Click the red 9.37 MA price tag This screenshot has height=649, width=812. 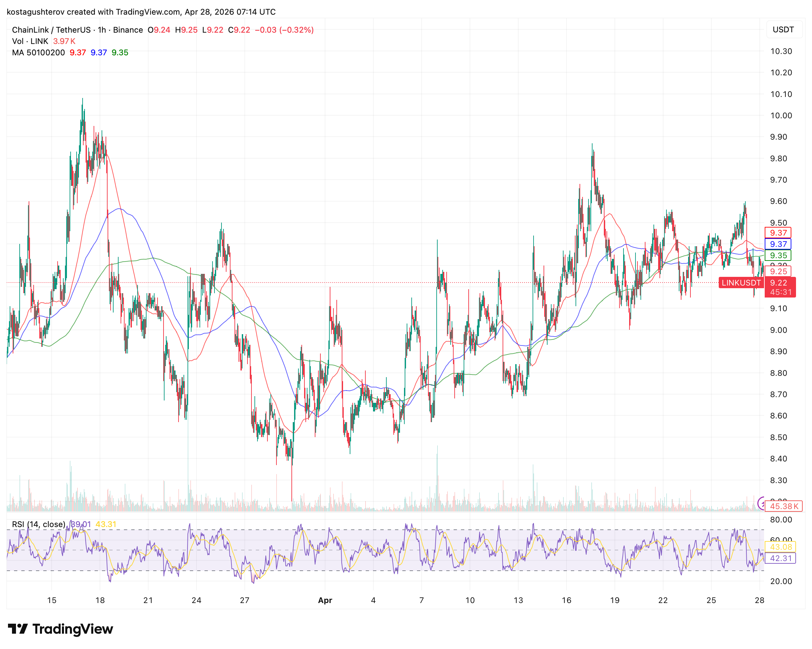[778, 233]
